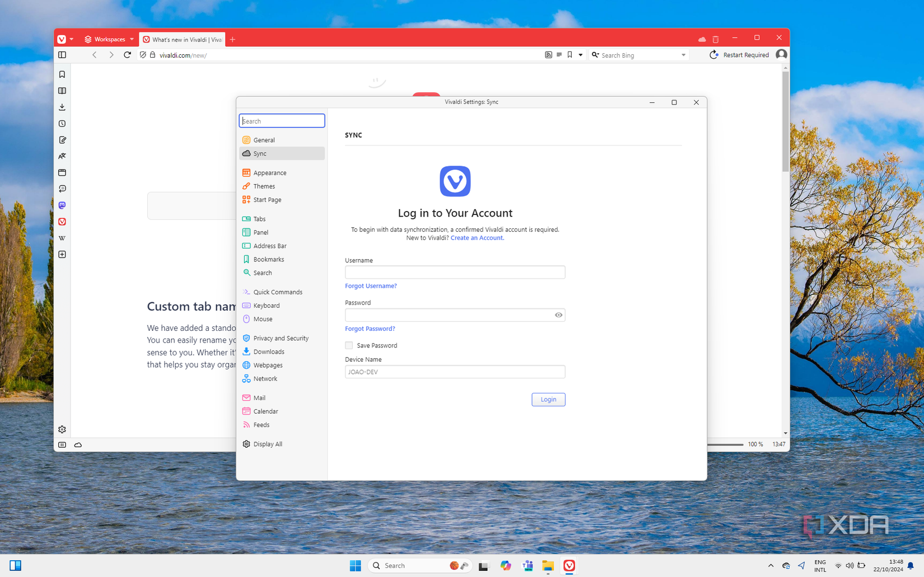924x577 pixels.
Task: Click the Device Name field
Action: [455, 372]
